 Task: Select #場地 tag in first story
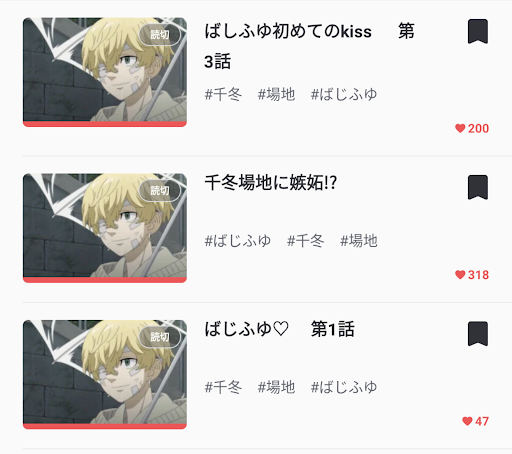(x=276, y=94)
